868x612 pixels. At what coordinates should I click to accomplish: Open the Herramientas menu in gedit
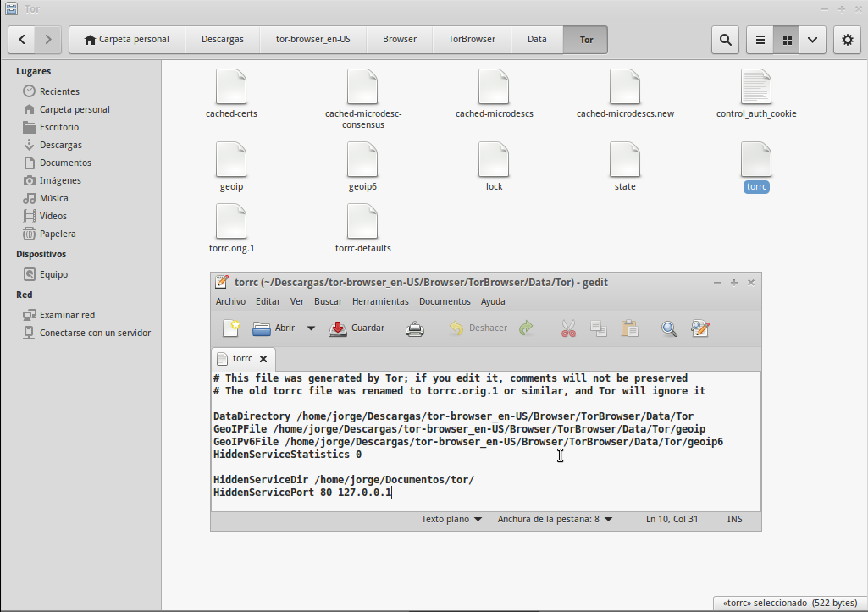click(380, 301)
